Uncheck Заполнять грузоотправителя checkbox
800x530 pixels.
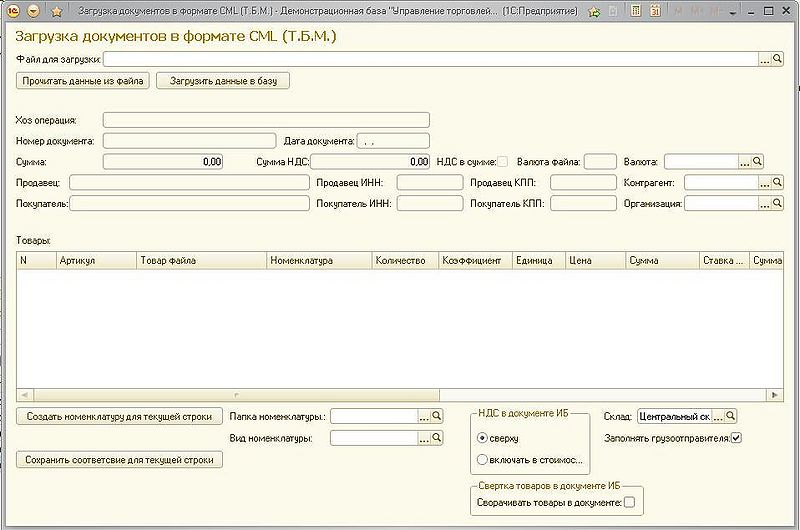[x=736, y=438]
